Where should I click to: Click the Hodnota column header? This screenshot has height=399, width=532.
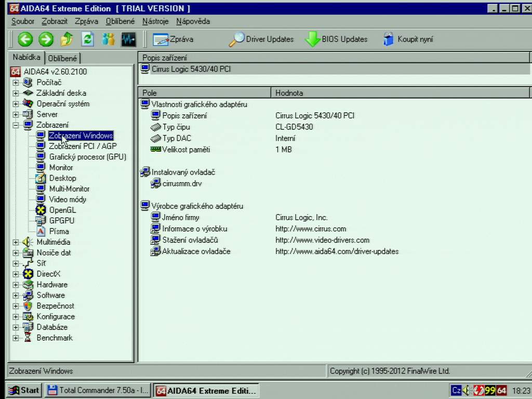tap(401, 92)
